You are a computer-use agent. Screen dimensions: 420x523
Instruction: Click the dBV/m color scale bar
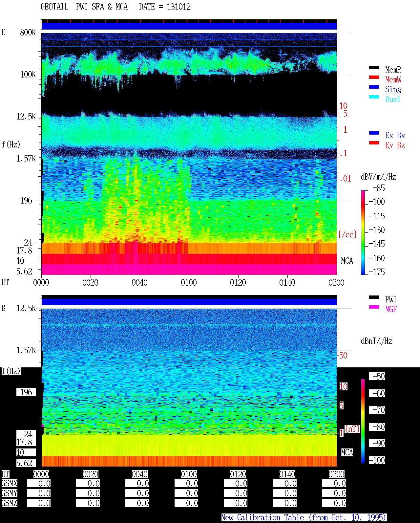(363, 232)
